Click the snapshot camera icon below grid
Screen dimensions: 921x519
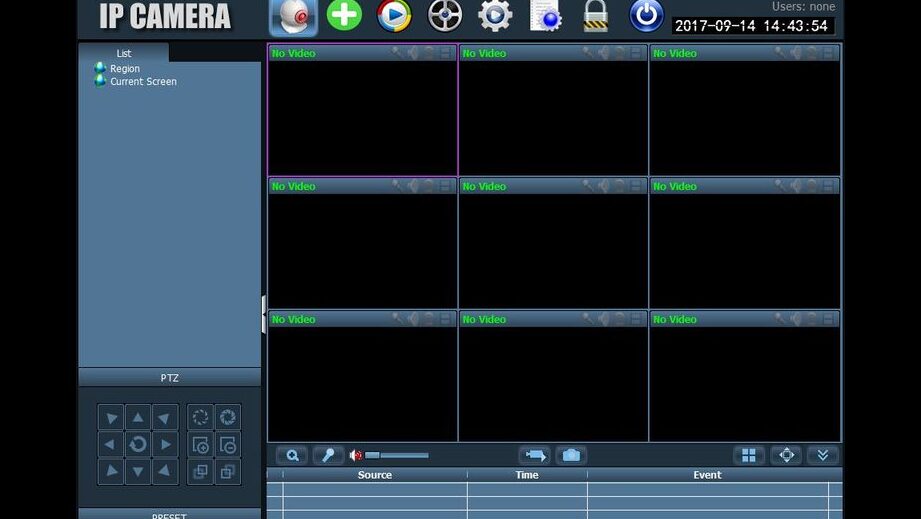[x=570, y=456]
